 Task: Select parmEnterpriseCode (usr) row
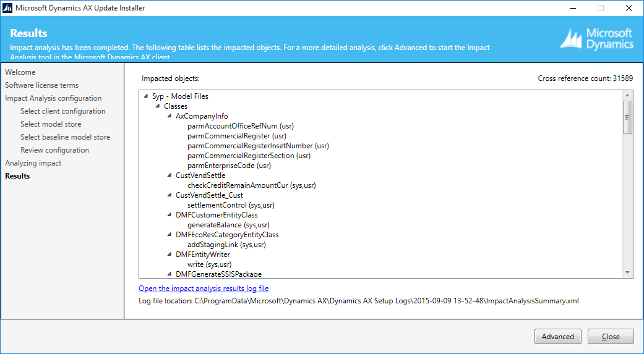(229, 166)
